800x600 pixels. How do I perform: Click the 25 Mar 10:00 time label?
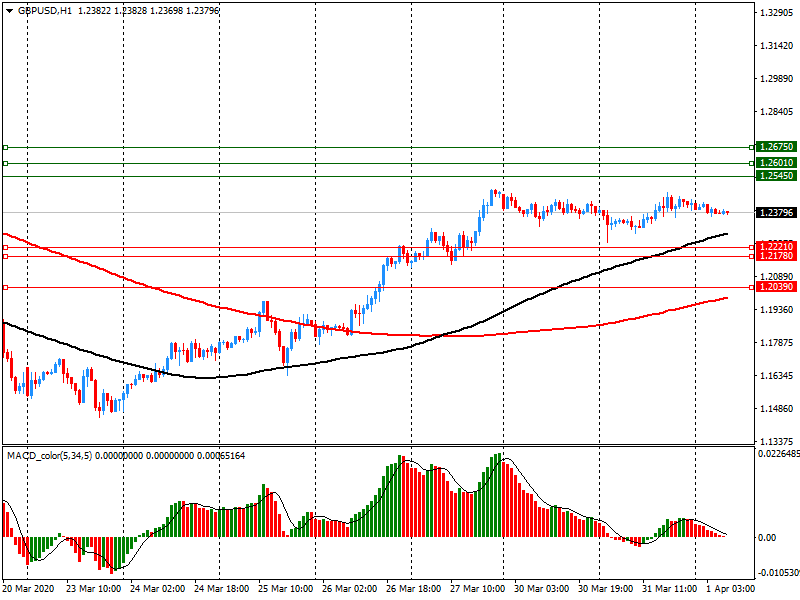(x=285, y=589)
